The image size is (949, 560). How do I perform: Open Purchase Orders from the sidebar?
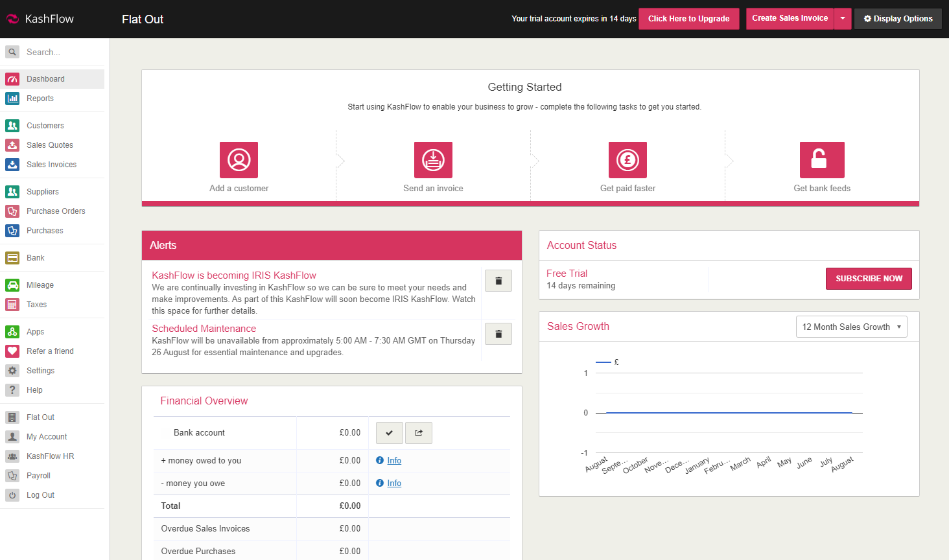(x=56, y=211)
